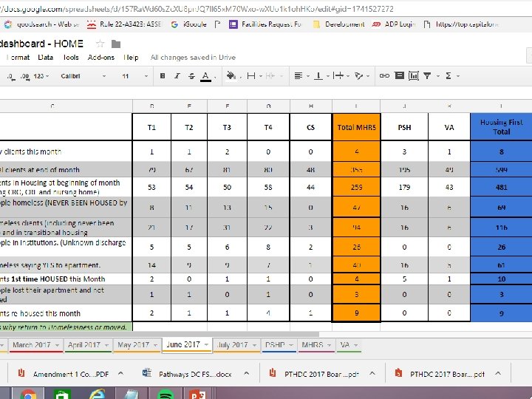
Task: Open the 123 number format dropdown
Action: click(x=41, y=76)
